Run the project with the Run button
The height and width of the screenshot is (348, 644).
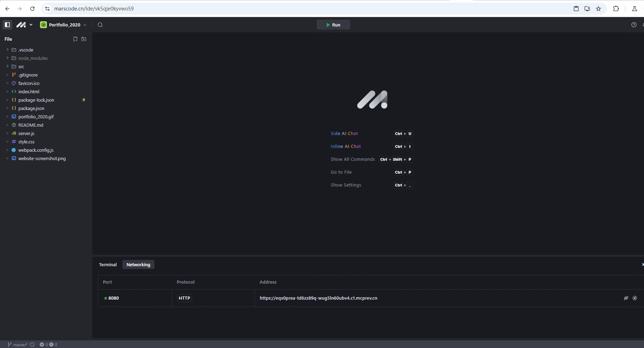pyautogui.click(x=333, y=25)
